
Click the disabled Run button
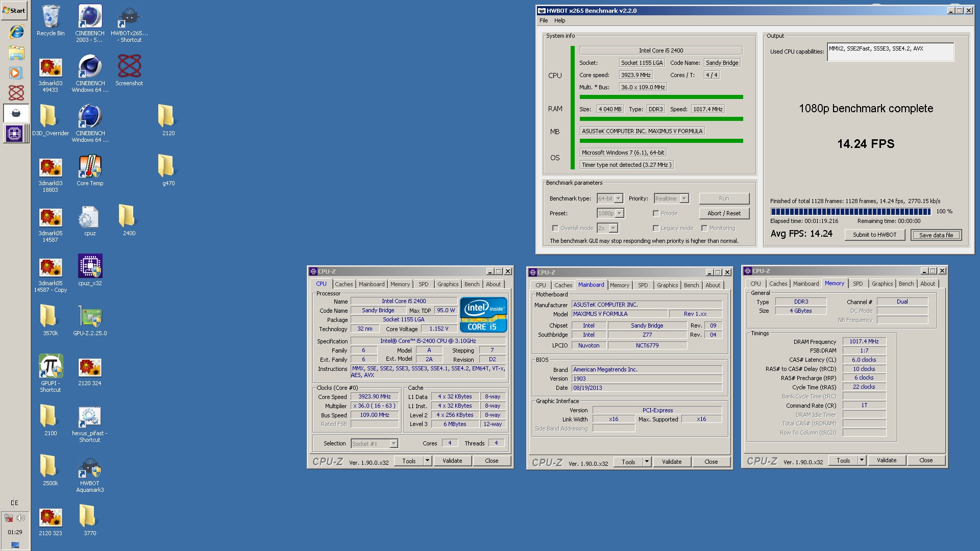pos(724,198)
